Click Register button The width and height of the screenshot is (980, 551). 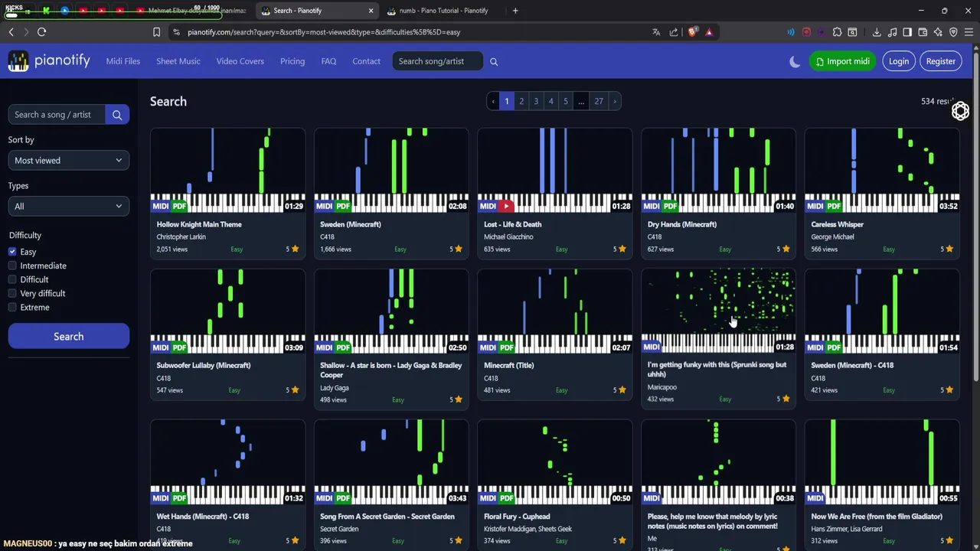tap(940, 61)
